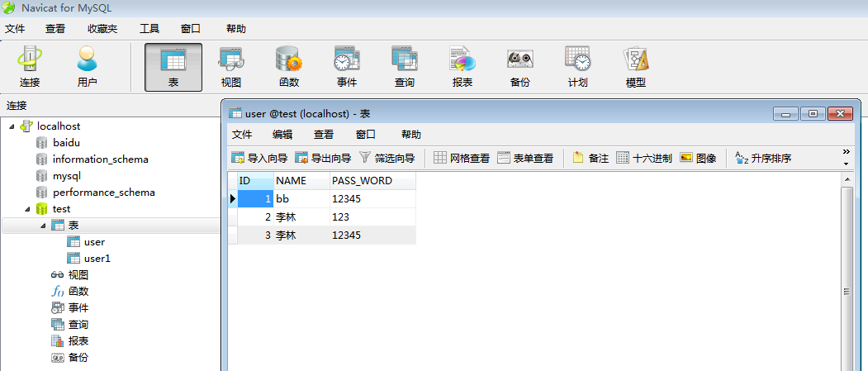Select the performance_schema database
The image size is (868, 371).
pyautogui.click(x=103, y=193)
